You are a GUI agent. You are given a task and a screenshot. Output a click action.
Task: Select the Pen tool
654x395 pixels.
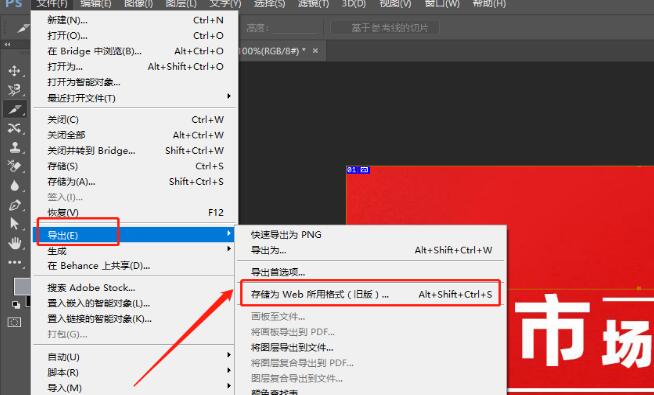[x=15, y=205]
